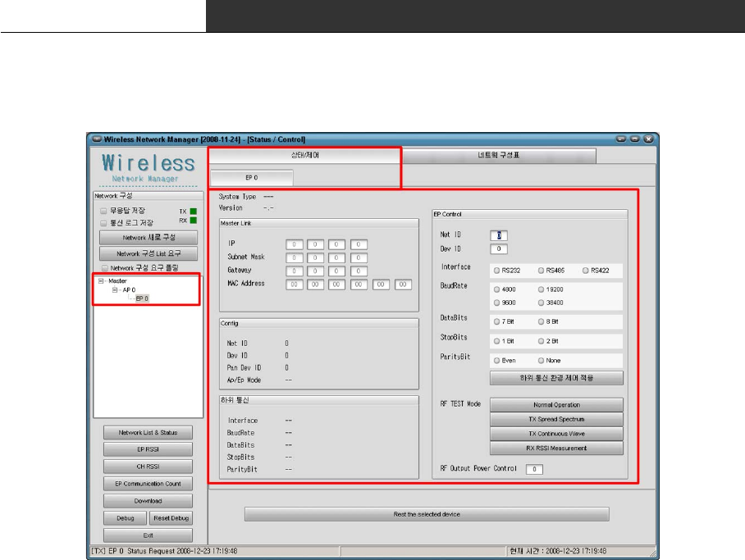Maximize the Wireless Network Manager window
Viewport: 745px width, 560px height.
click(634, 139)
